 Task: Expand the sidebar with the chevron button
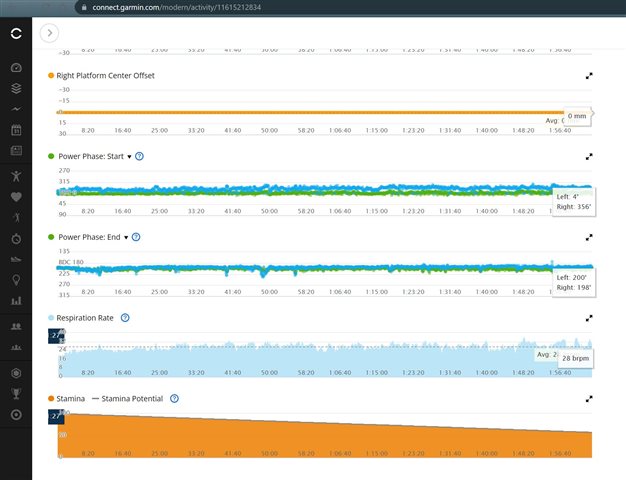(x=49, y=33)
